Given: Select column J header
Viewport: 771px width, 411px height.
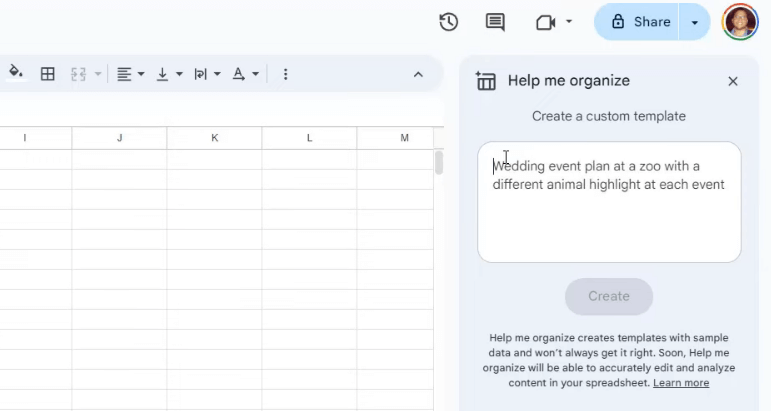Looking at the screenshot, I should pos(119,138).
